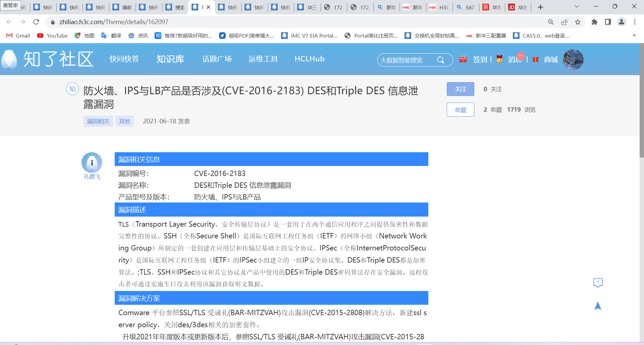Open the Extensions puzzle menu
Screen dimensions: 644x345
[x=594, y=22]
